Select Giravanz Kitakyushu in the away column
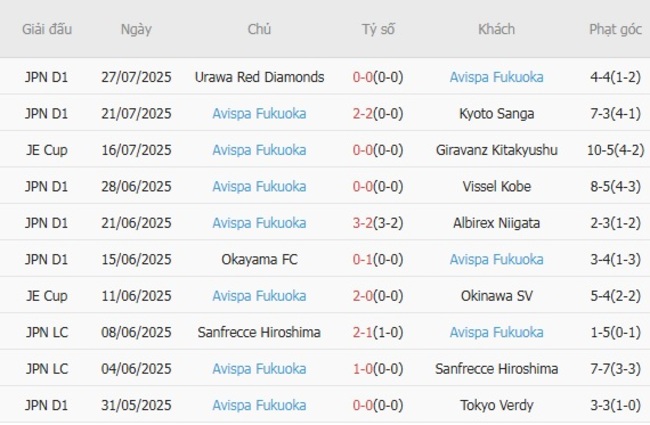 point(496,150)
